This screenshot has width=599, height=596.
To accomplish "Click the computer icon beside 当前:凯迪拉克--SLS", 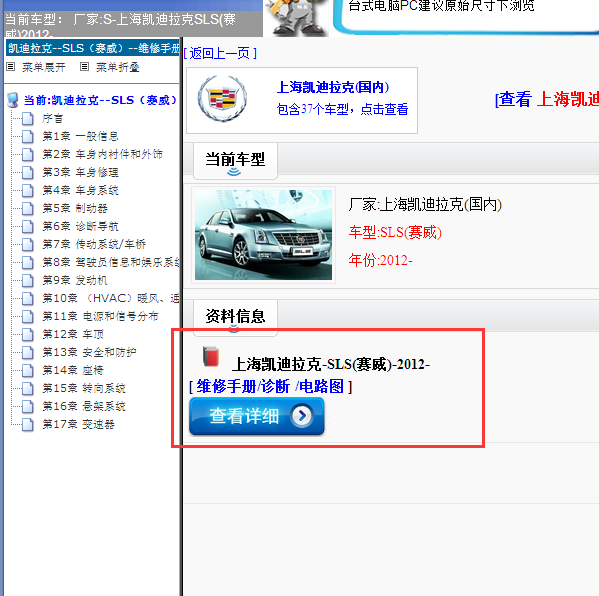I will point(13,100).
